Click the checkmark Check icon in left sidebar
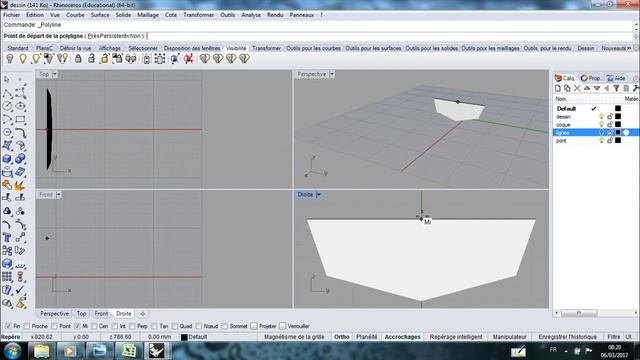The height and width of the screenshot is (360, 640). click(x=20, y=290)
